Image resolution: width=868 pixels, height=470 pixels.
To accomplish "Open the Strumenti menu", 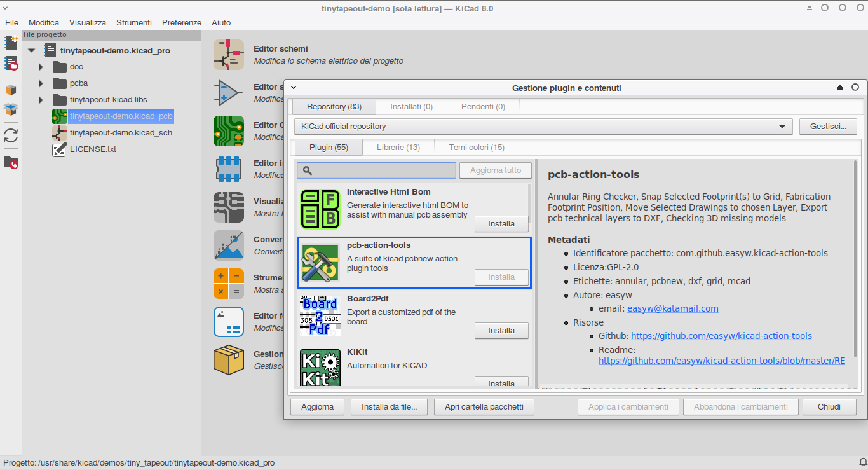I will (134, 22).
